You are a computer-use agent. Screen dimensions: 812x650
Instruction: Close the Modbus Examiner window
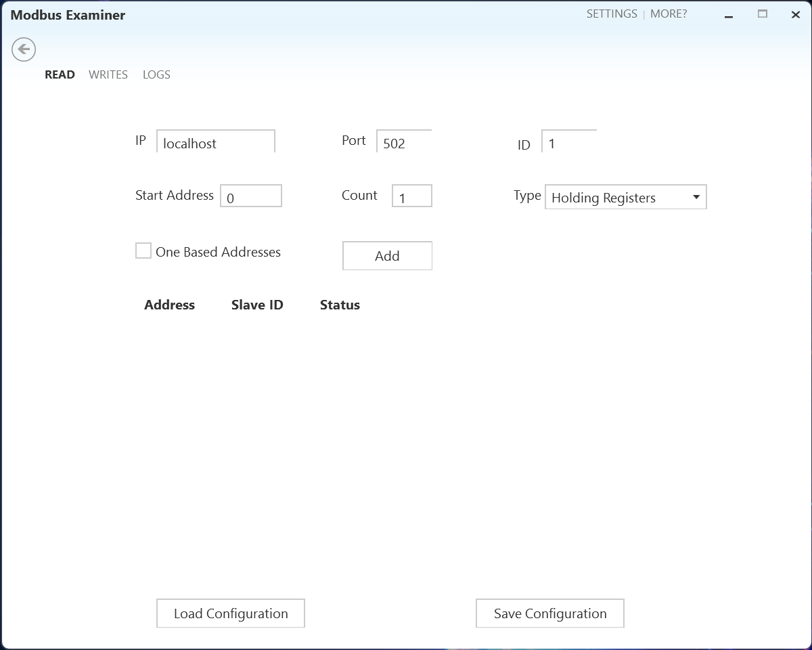pyautogui.click(x=796, y=15)
